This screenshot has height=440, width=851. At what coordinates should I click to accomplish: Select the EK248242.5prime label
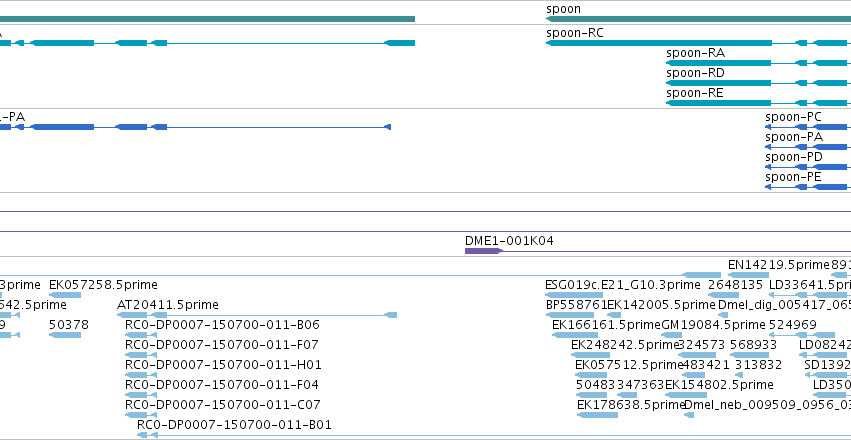click(625, 345)
